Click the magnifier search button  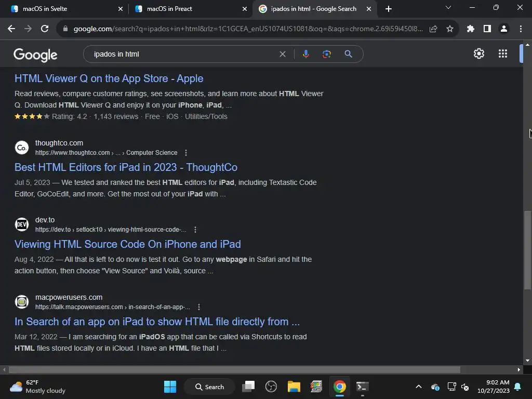click(348, 54)
